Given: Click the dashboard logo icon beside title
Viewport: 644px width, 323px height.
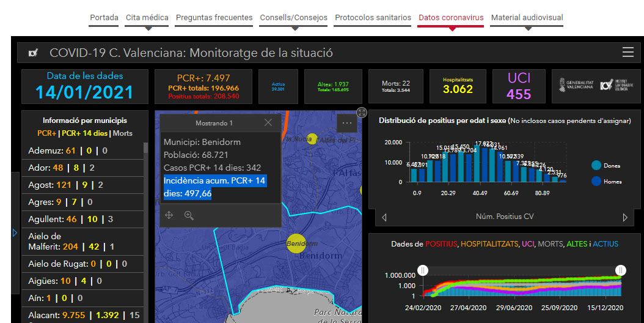Looking at the screenshot, I should point(34,53).
